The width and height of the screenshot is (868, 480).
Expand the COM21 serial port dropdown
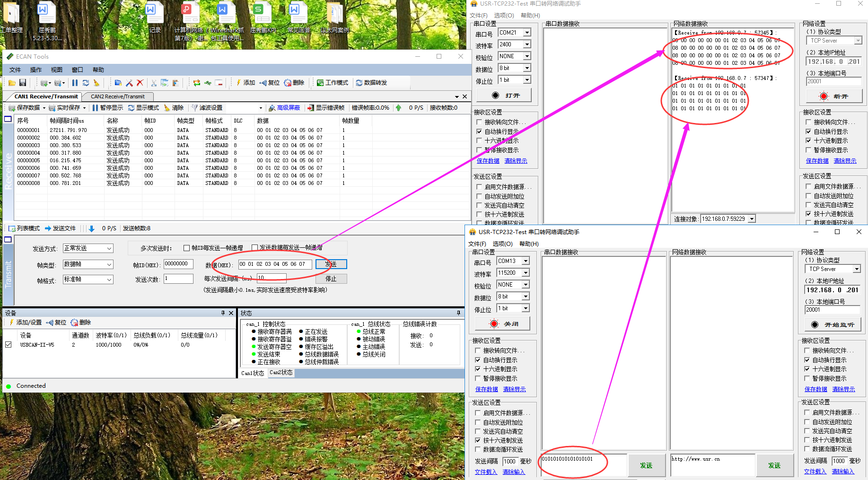(527, 33)
